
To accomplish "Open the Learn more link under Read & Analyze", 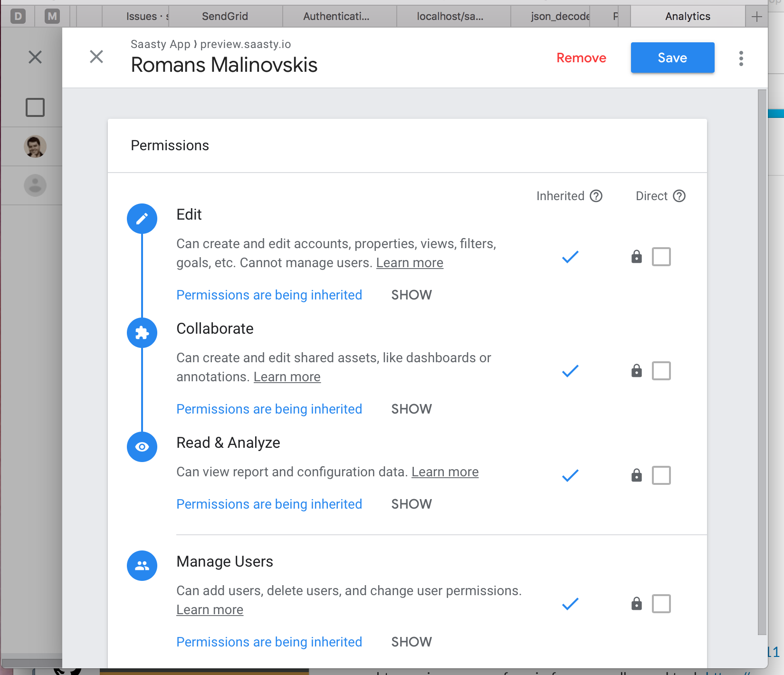I will tap(445, 472).
